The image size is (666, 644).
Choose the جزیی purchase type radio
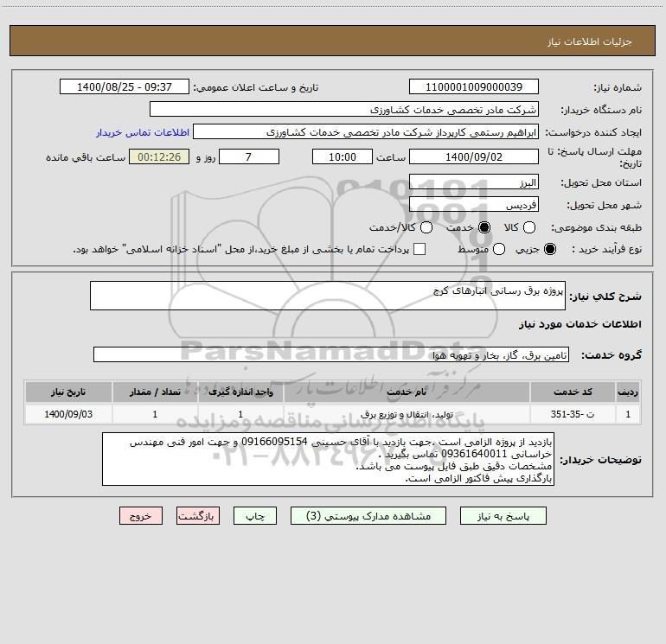[x=550, y=249]
